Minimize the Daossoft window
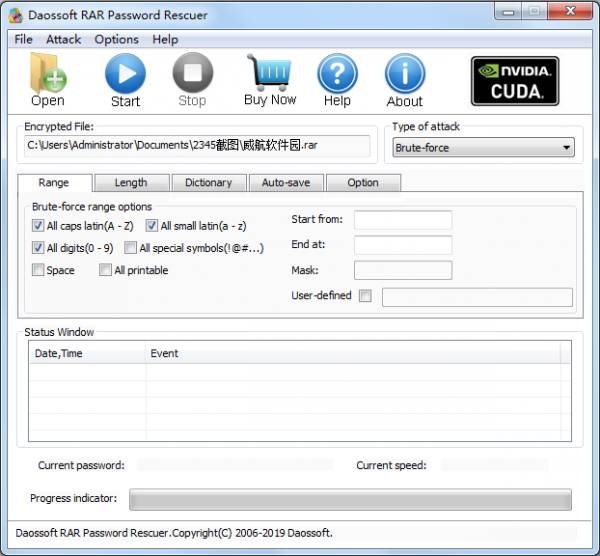 click(x=508, y=12)
